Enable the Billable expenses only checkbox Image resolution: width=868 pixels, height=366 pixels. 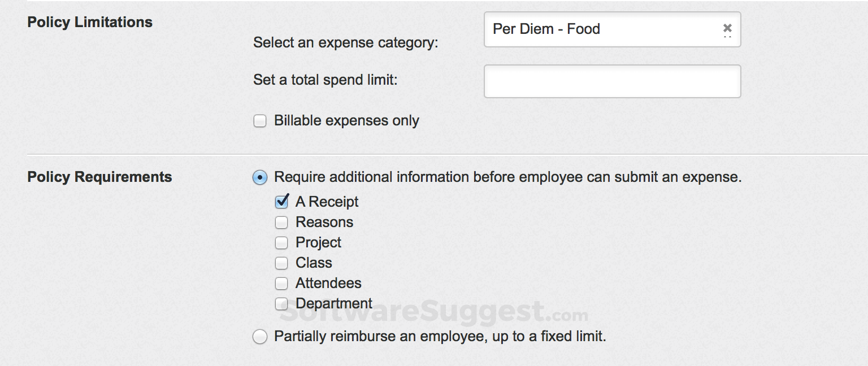[260, 121]
